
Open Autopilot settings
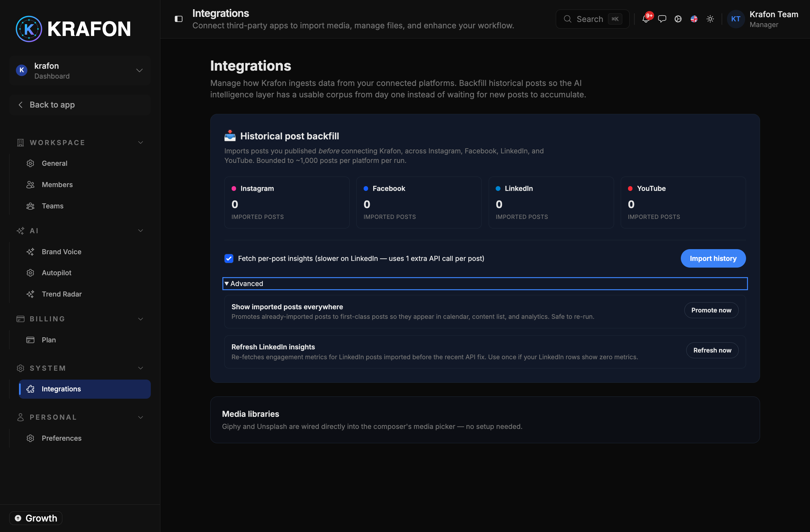(85, 273)
